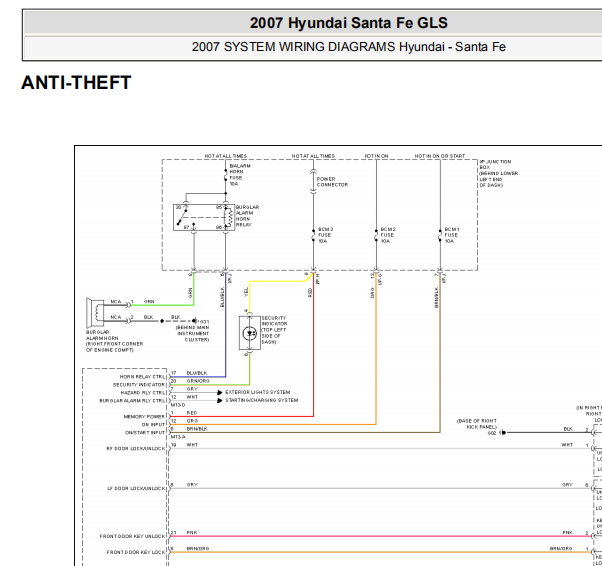Click the BURGLAR ALARM RLY CTRL pin label
The height and width of the screenshot is (566, 602).
point(132,401)
